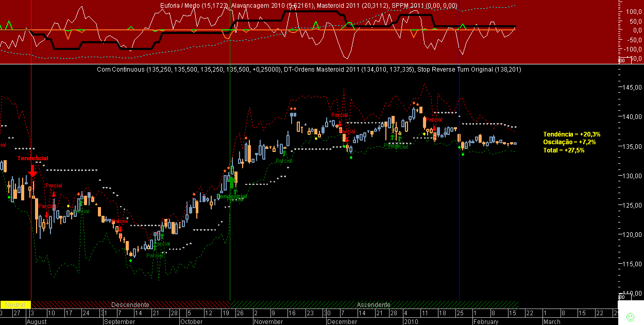Select the Descendente trend band
This screenshot has height=325, width=644.
click(x=130, y=304)
